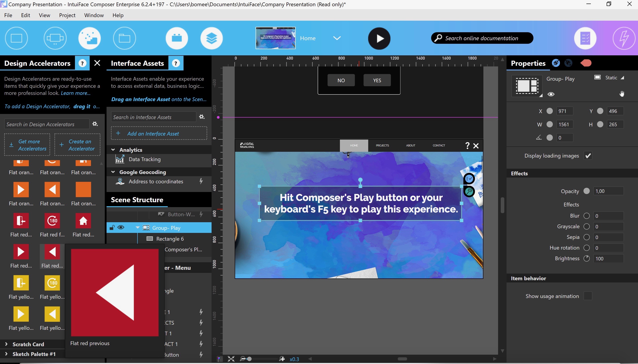Enable Show usage animation checkbox
The image size is (638, 364).
click(588, 296)
